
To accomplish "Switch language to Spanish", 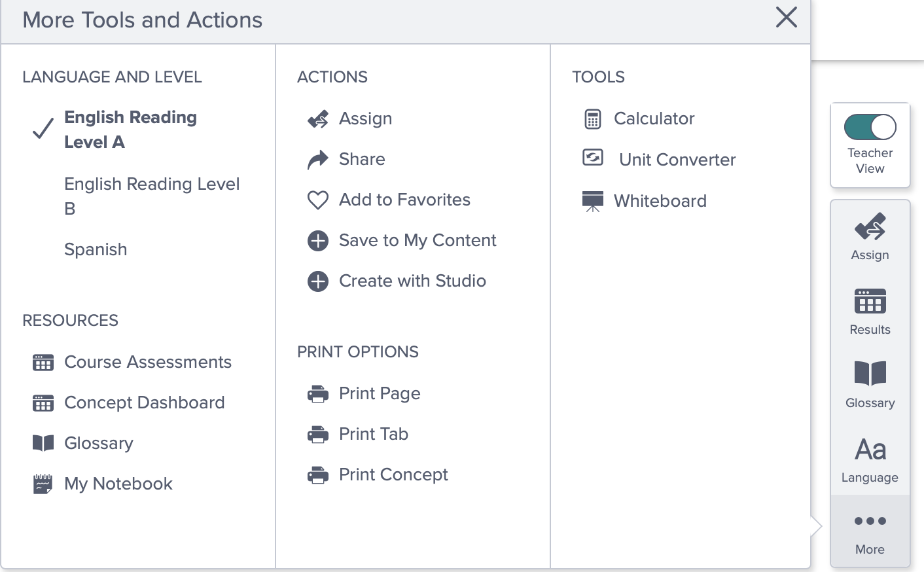I will (x=96, y=249).
